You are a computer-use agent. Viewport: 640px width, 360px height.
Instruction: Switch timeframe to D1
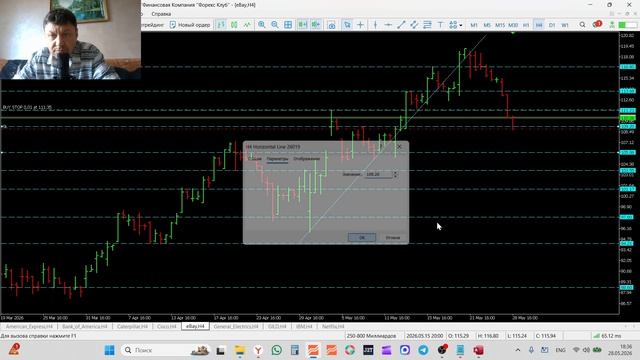[x=552, y=25]
